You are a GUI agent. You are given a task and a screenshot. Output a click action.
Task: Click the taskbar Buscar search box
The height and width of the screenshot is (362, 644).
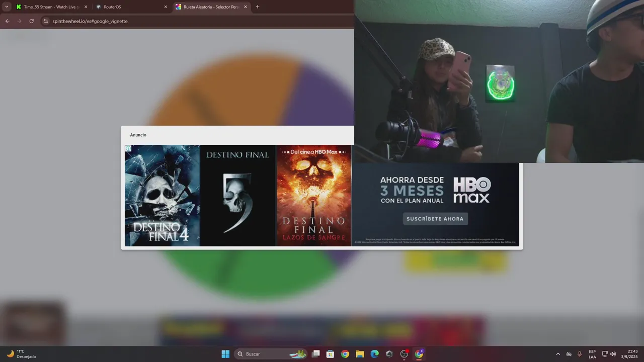click(271, 354)
